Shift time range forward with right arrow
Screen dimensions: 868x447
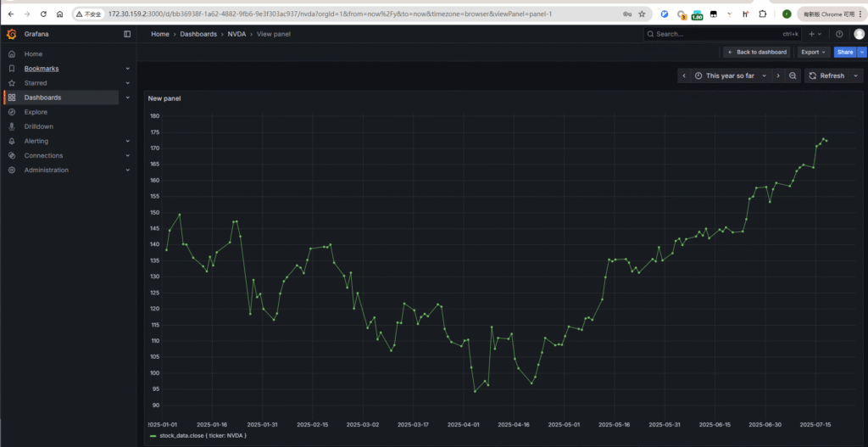778,75
